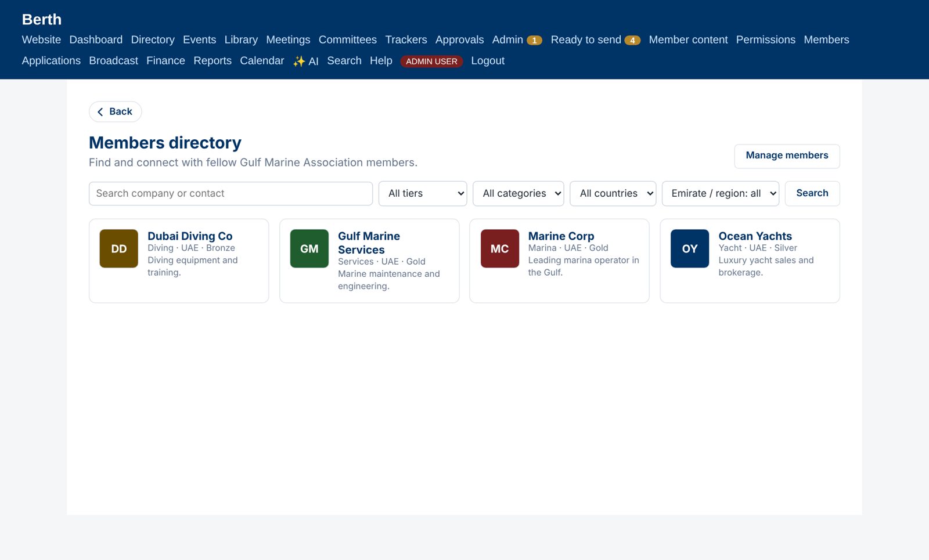Click the Admin notification badge showing 1
This screenshot has width=929, height=560.
pos(534,41)
